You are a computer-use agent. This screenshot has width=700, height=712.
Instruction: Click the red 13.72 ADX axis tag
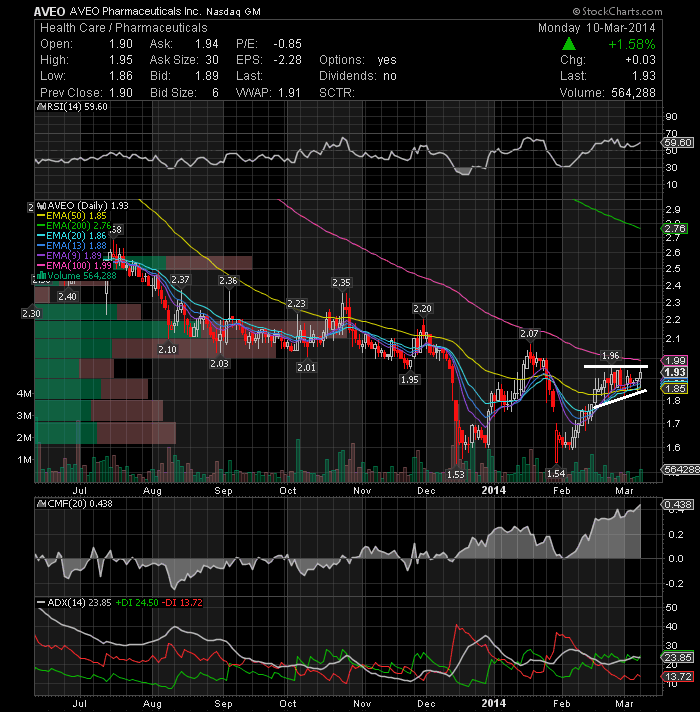(x=677, y=677)
